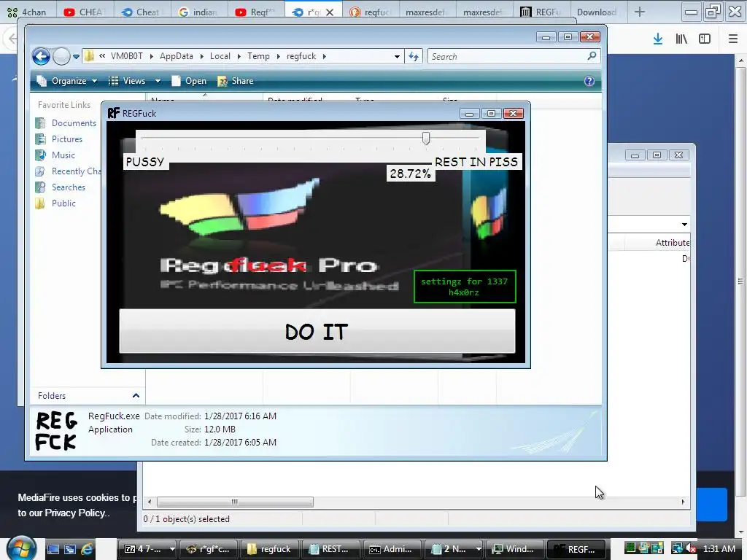Click the right scroll arrow in background window

[x=683, y=502]
